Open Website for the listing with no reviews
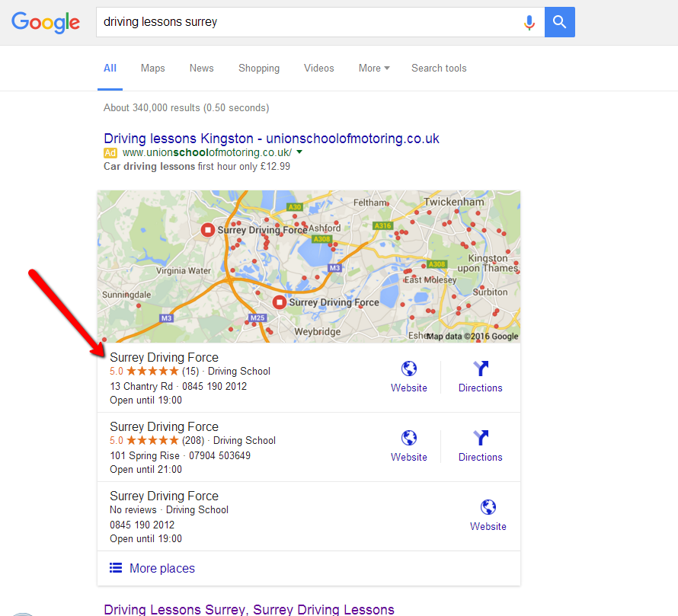Screen dimensions: 678x616 pyautogui.click(x=488, y=514)
